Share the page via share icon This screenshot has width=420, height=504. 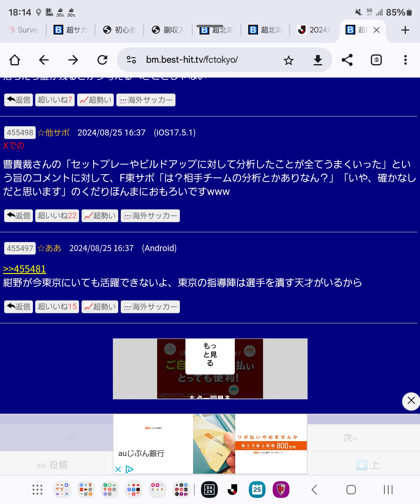point(347,60)
